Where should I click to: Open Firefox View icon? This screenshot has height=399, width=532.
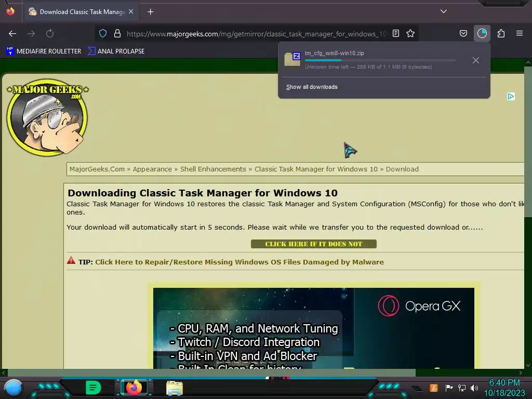10,11
